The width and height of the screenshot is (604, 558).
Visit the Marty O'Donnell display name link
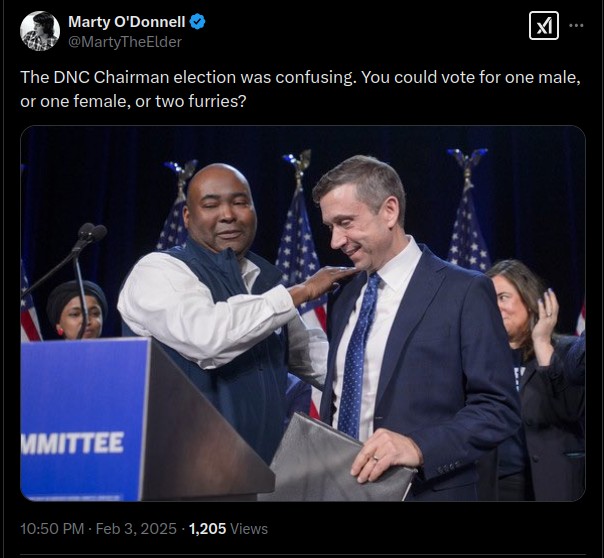pyautogui.click(x=127, y=22)
